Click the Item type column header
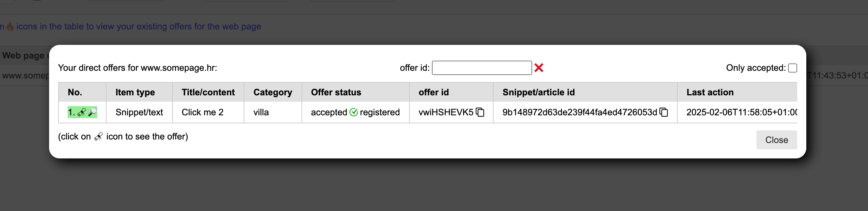868x211 pixels. click(135, 92)
